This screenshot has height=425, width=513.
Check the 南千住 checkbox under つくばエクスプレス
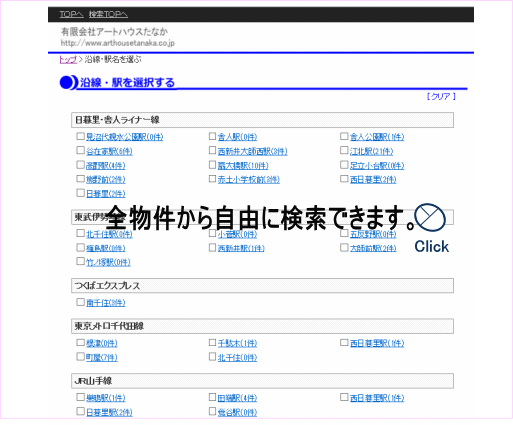[80, 302]
